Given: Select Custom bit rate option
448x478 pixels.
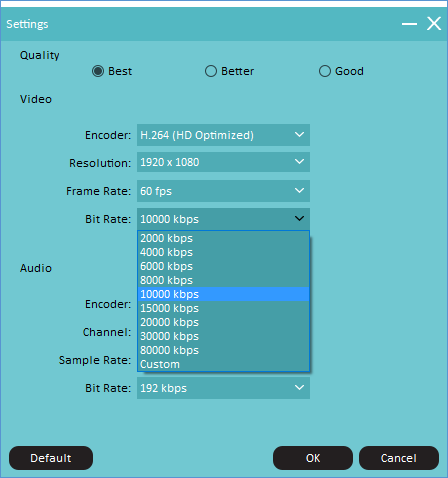Looking at the screenshot, I should pos(223,364).
